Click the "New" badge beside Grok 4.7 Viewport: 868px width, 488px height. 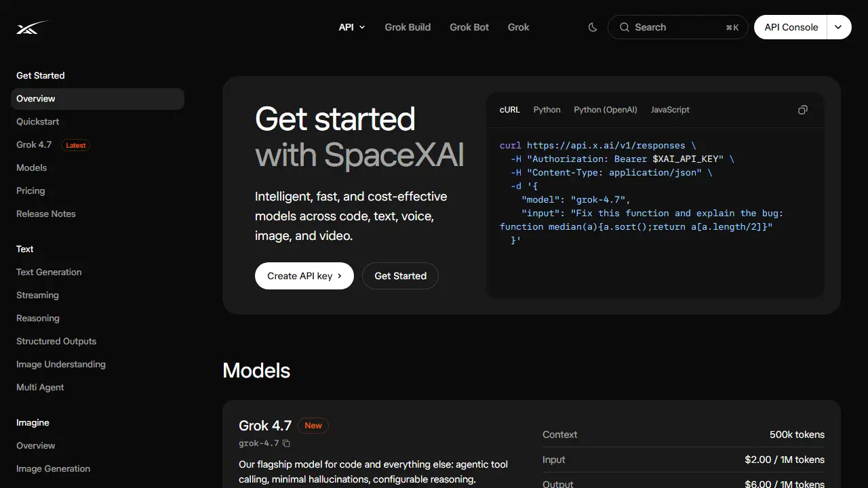(313, 426)
